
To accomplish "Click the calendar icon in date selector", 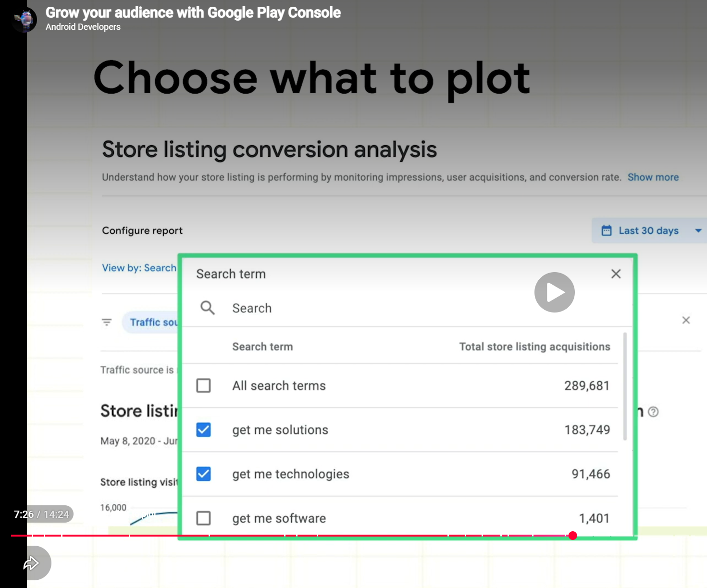I will point(607,231).
